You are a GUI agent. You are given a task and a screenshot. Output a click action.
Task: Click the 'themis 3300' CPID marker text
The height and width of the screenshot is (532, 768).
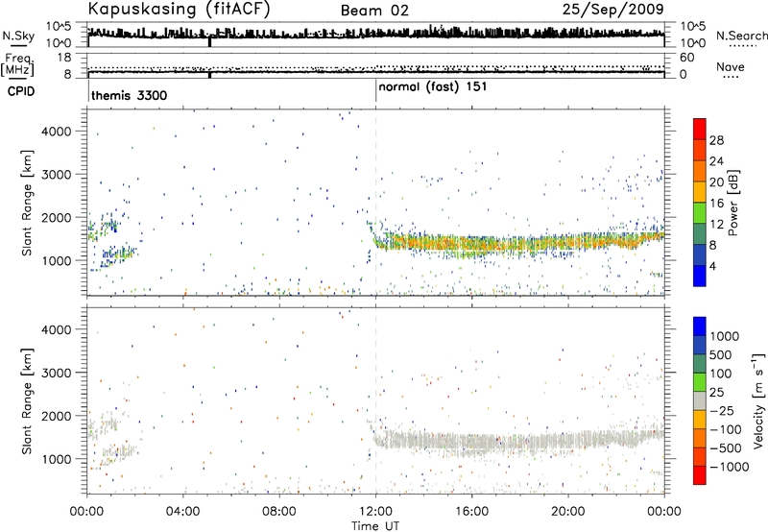point(130,95)
